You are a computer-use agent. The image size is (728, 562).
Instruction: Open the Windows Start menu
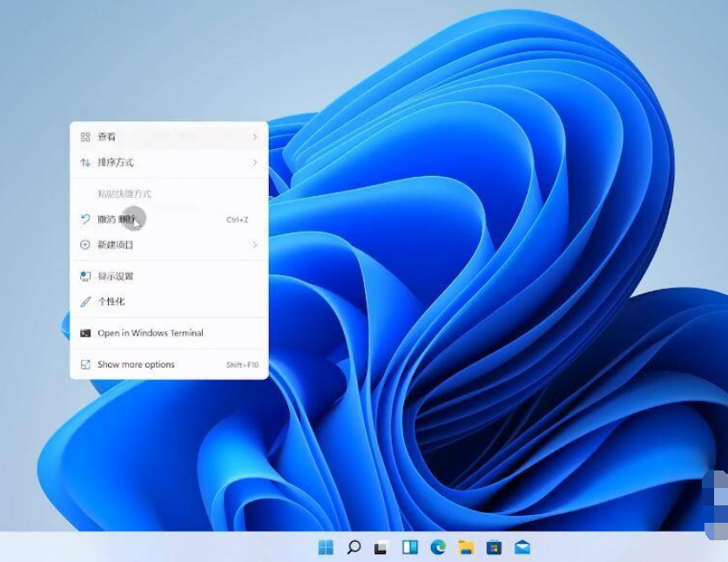point(326,547)
